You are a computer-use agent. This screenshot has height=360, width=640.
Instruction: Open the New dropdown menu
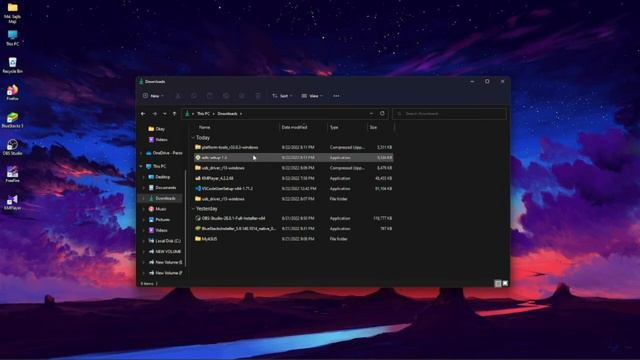153,96
